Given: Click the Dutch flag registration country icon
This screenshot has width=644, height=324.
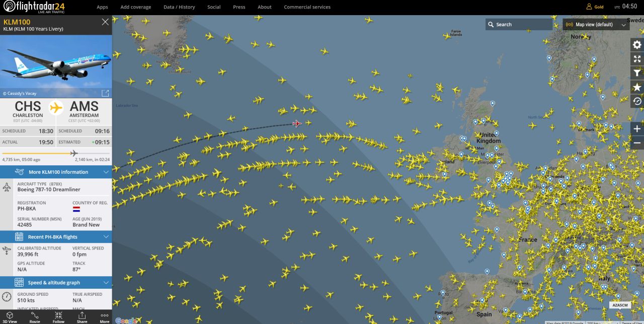Looking at the screenshot, I should tap(76, 209).
